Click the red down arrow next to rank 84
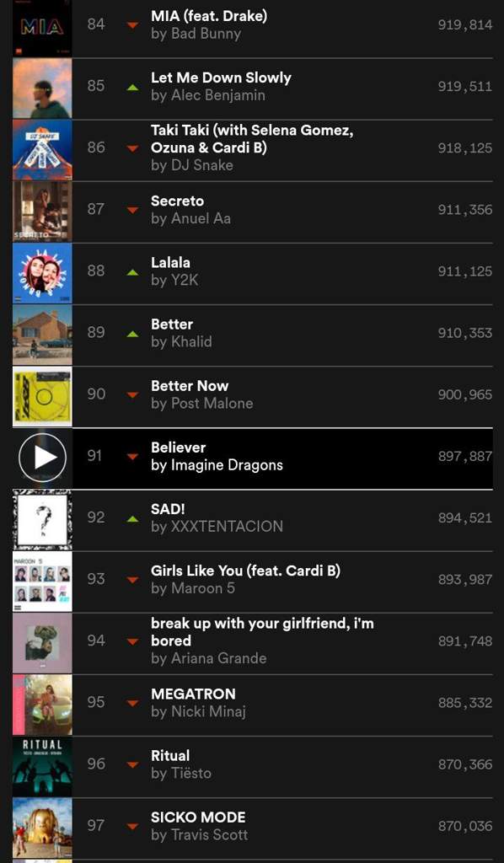Viewport: 504px width, 863px height. pos(132,25)
